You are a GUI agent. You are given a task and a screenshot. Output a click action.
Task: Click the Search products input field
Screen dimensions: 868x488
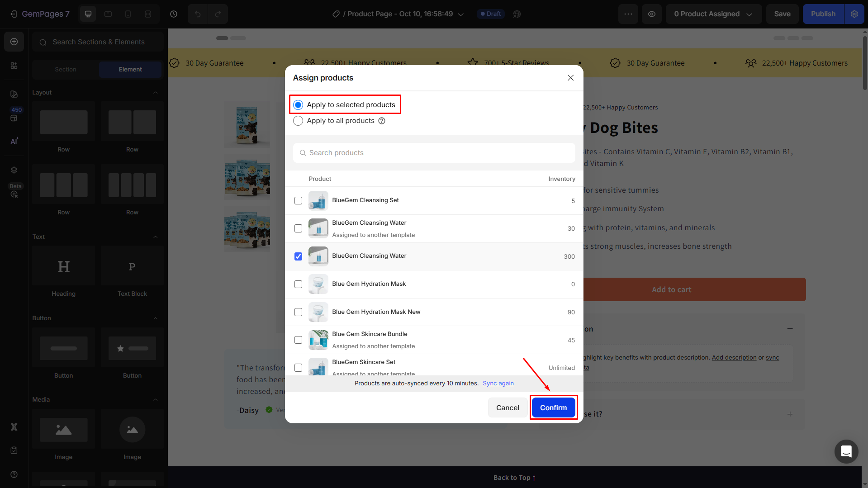pos(434,153)
